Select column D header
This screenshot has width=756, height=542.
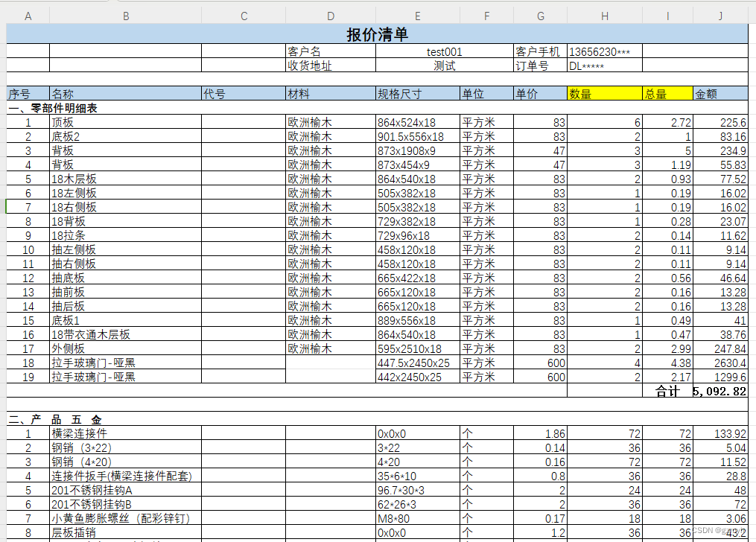click(x=330, y=16)
